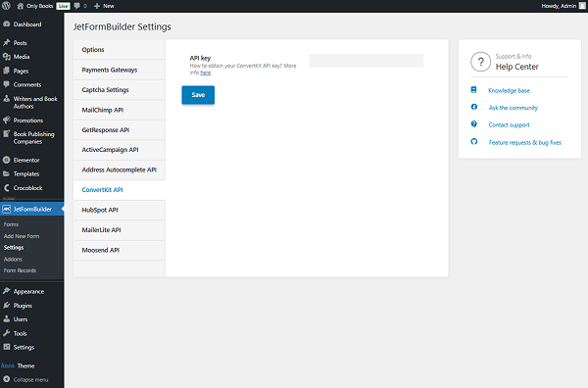Click the Plugins plug icon
588x388 pixels.
7,306
